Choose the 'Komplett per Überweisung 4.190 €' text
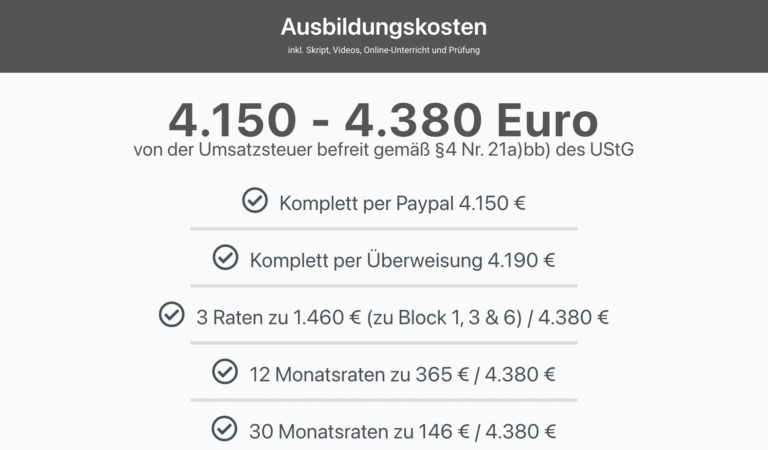The height and width of the screenshot is (450, 768). (x=402, y=260)
